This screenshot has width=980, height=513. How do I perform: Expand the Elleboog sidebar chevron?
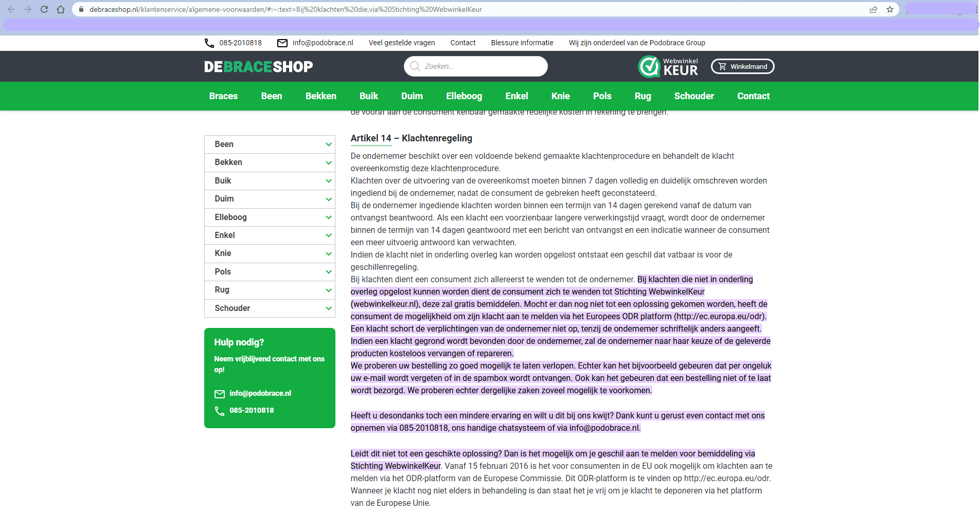[328, 217]
